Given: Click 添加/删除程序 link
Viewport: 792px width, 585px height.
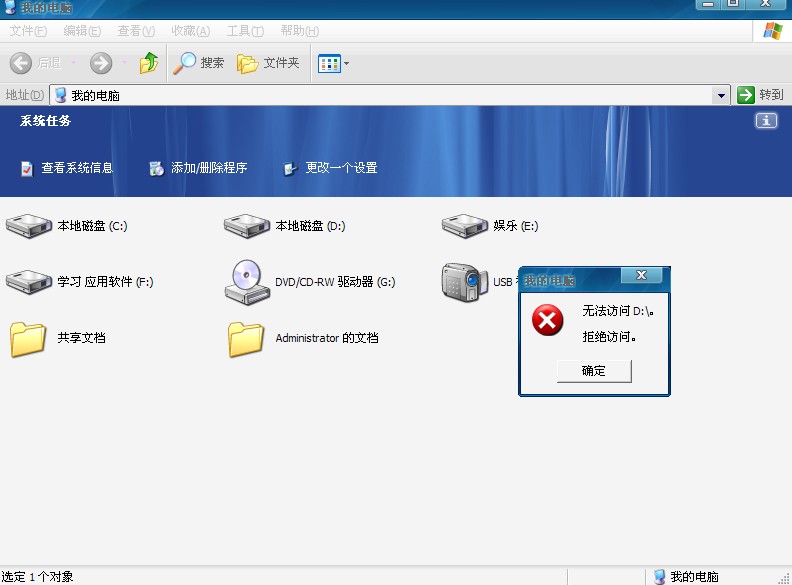Looking at the screenshot, I should [x=209, y=168].
